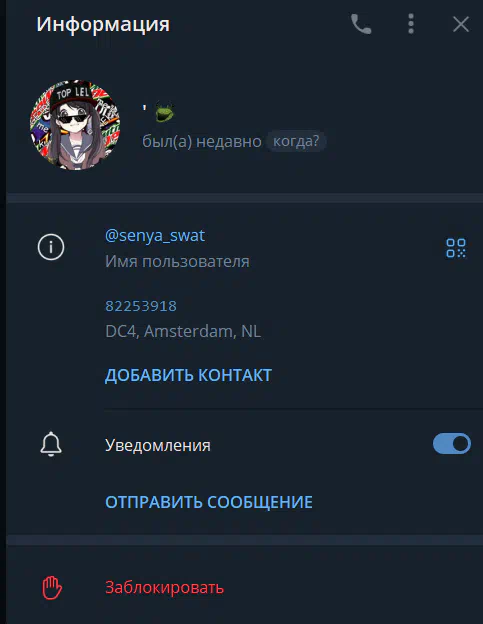This screenshot has width=483, height=624.
Task: Start a voice call with the phone icon
Action: point(361,24)
